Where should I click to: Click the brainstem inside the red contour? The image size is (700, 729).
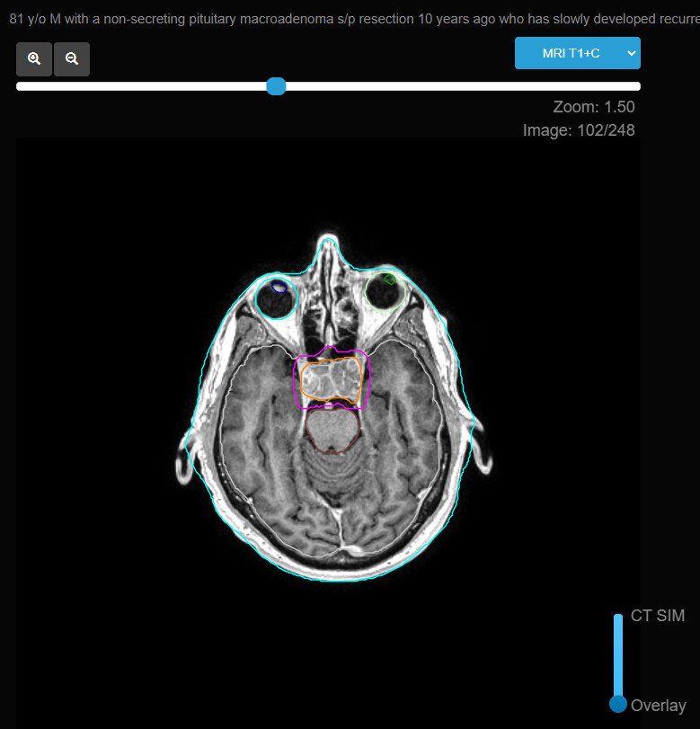(x=332, y=430)
